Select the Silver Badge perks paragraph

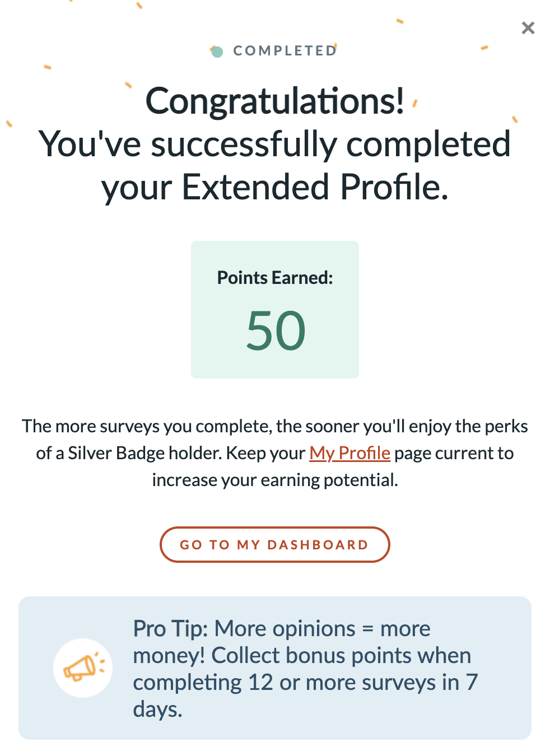(x=275, y=452)
